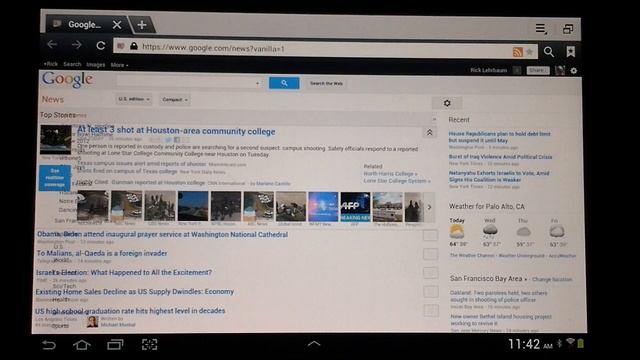Screen dimensions: 640x360
Task: Tap Android home button
Action: click(82, 345)
